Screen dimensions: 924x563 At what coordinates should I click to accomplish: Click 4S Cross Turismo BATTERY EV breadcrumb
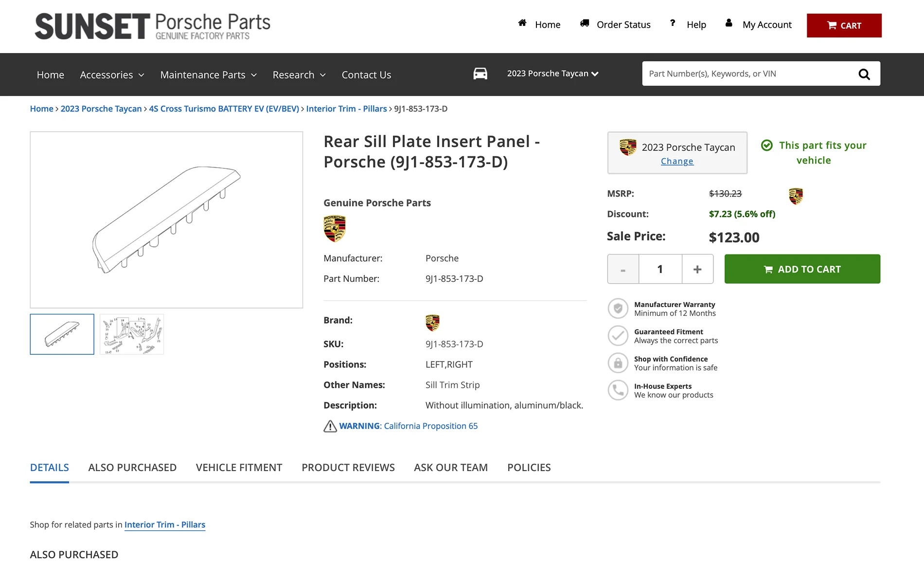224,109
